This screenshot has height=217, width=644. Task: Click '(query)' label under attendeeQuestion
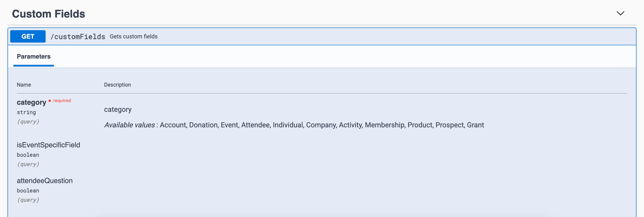(x=28, y=200)
